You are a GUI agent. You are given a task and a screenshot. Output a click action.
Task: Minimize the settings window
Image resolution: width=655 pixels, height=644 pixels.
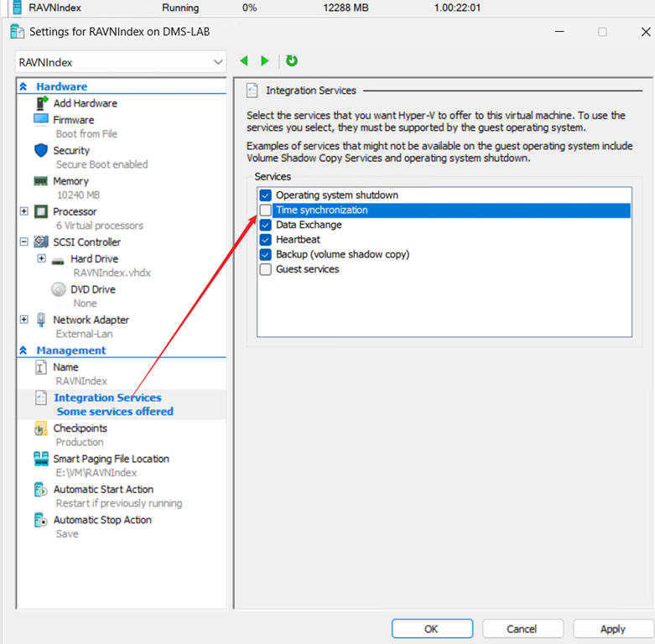559,32
